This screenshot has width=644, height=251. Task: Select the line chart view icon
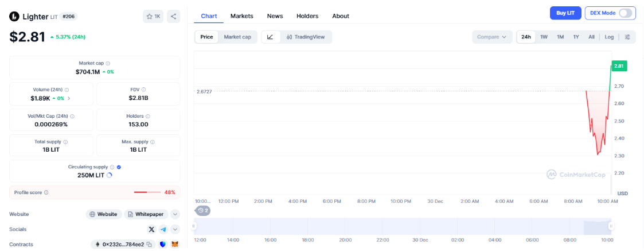click(270, 37)
